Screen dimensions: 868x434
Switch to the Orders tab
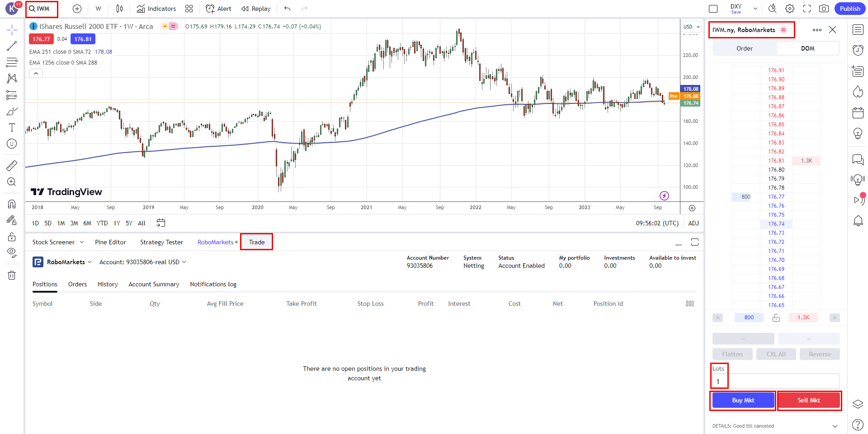click(x=77, y=284)
